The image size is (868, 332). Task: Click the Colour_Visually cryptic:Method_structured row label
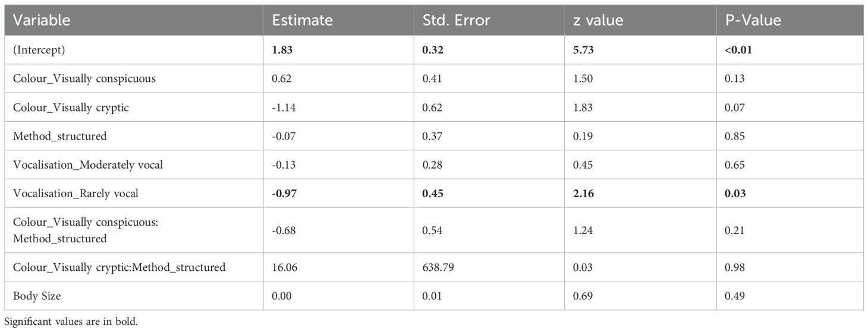coord(119,267)
